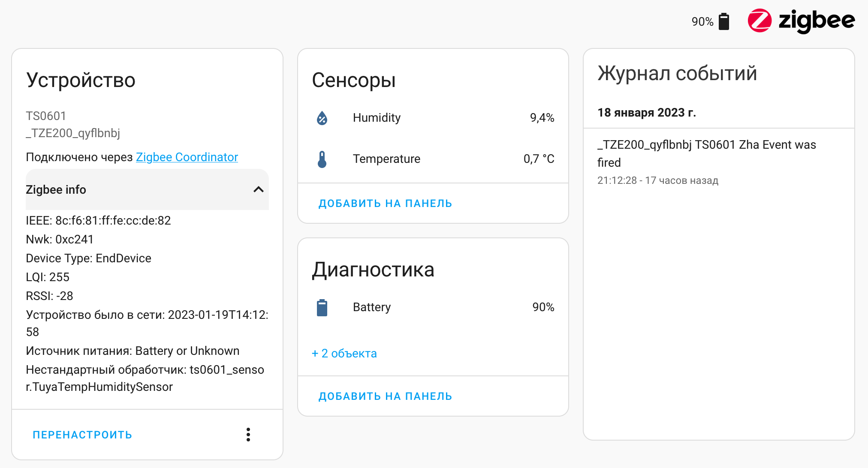The image size is (868, 468).
Task: Click ПЕРЕНАСТРОИТЬ on the device card
Action: tap(82, 435)
